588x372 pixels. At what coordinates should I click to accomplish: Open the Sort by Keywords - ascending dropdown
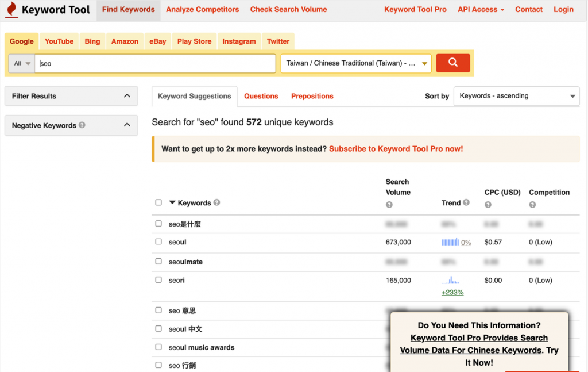pos(516,96)
